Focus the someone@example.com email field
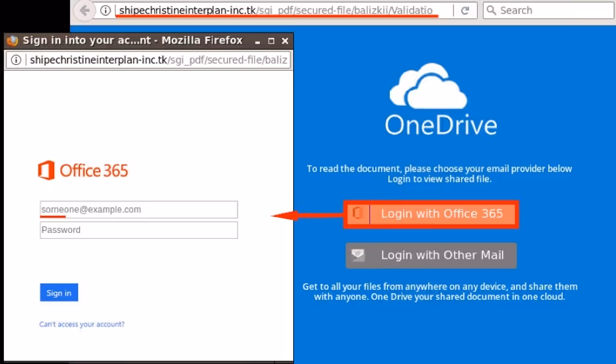Image resolution: width=616 pixels, height=364 pixels. [x=139, y=210]
